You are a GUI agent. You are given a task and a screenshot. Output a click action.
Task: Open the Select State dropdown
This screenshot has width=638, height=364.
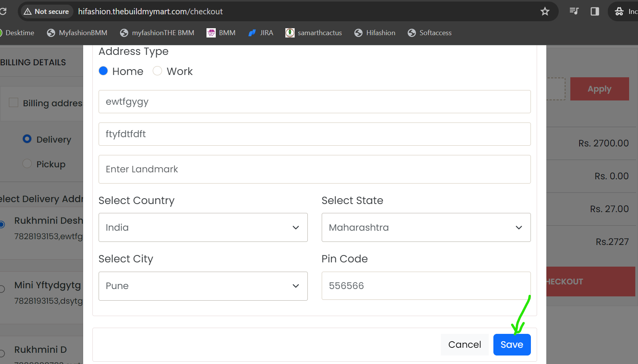point(426,228)
